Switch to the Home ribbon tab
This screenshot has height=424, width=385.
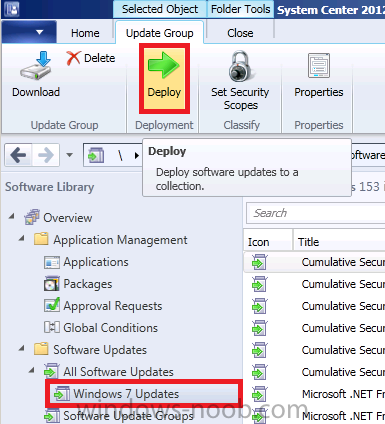pos(85,33)
